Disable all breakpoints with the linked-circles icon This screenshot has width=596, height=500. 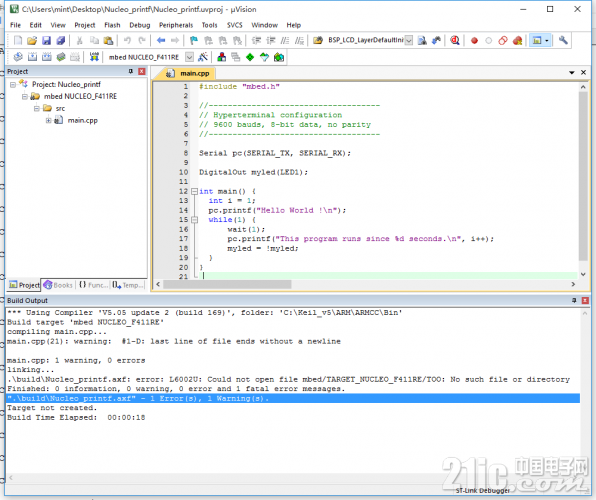[x=503, y=40]
